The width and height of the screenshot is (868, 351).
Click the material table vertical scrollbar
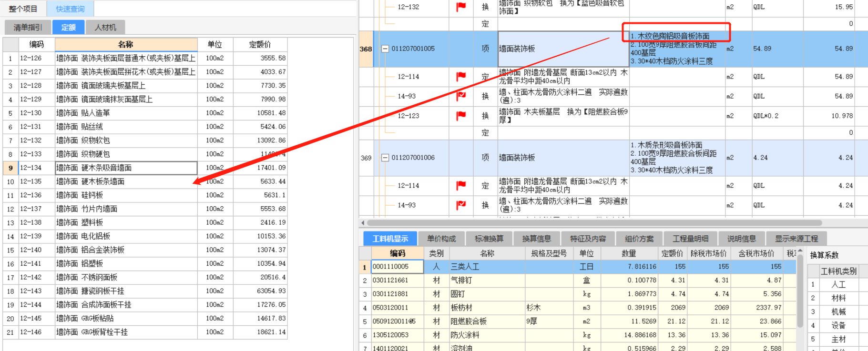pos(800,291)
